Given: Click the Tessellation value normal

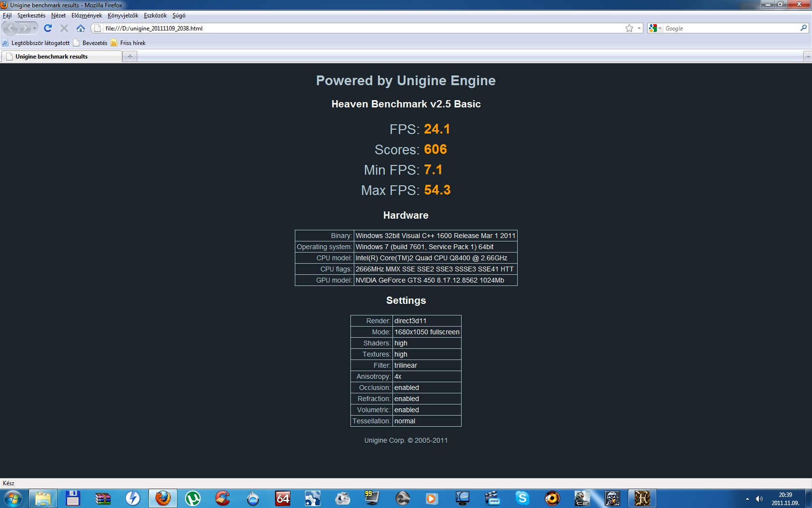Looking at the screenshot, I should tap(427, 421).
